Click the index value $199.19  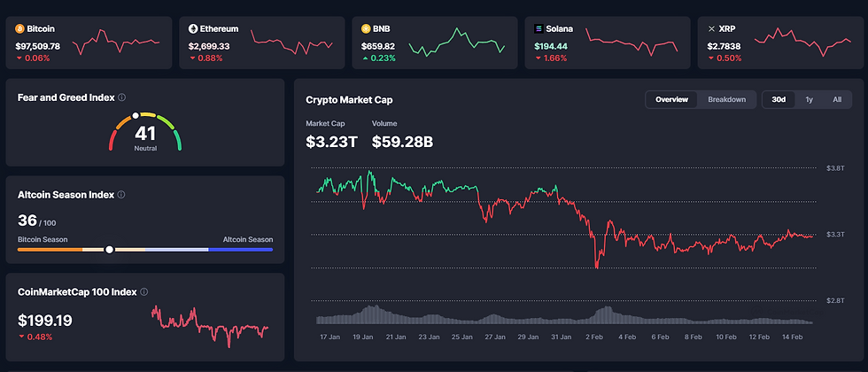tap(45, 321)
